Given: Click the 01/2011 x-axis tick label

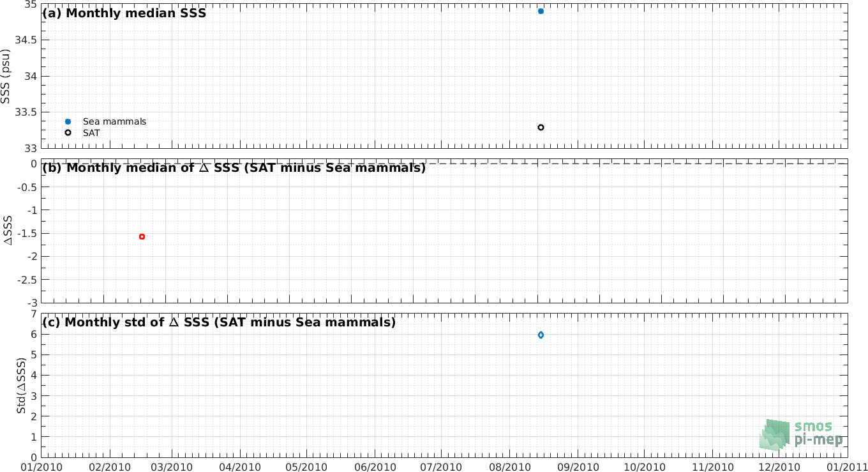Looking at the screenshot, I should pos(846,466).
